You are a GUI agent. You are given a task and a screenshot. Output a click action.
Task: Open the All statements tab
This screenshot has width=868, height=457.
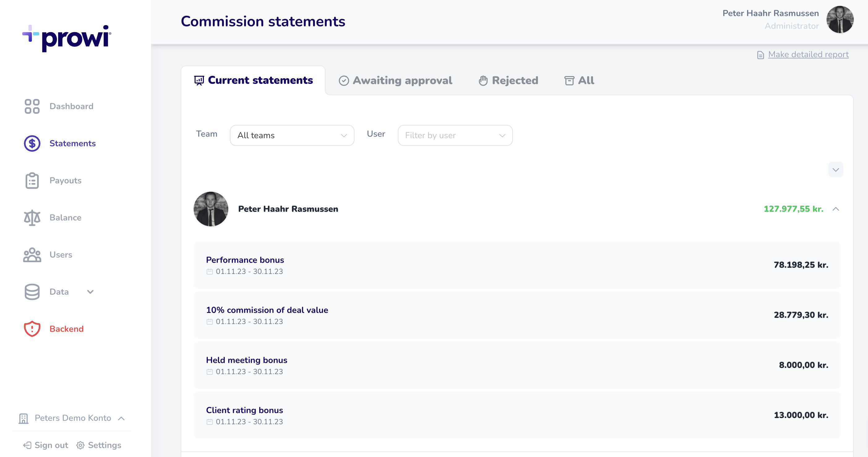(580, 80)
